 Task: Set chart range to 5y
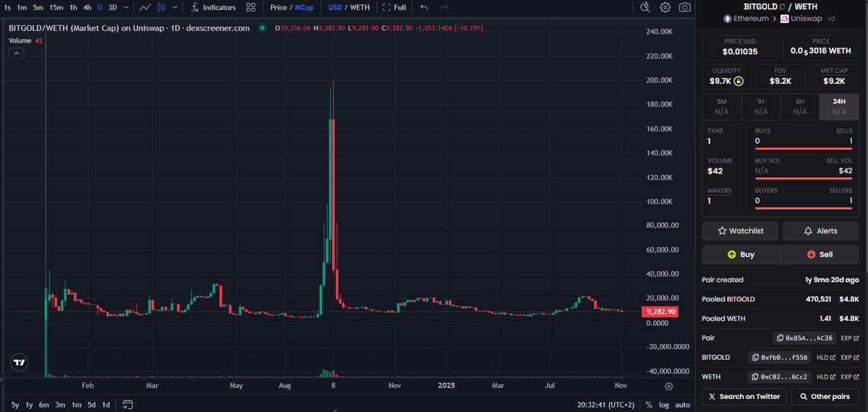(x=15, y=405)
